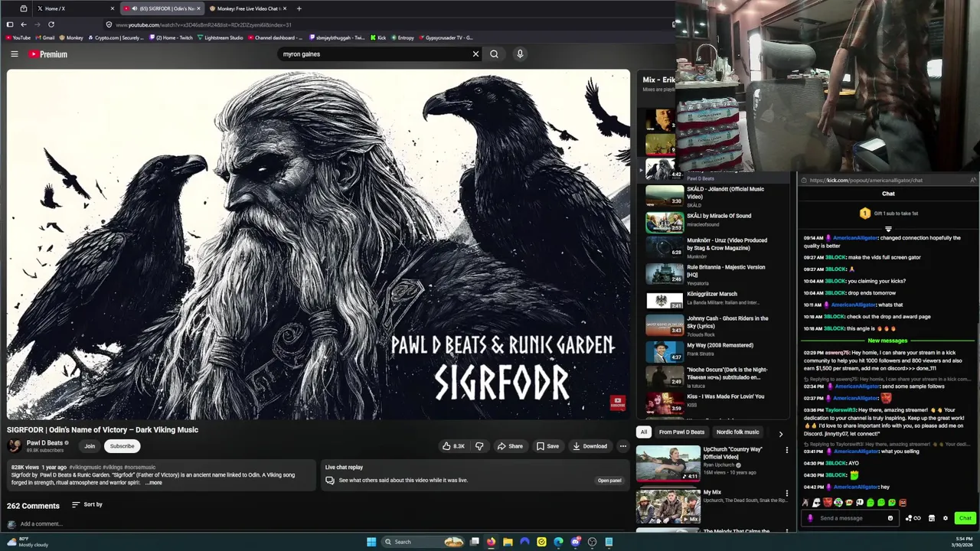The height and width of the screenshot is (551, 980).
Task: Open options for UpChurch Country Way
Action: click(x=786, y=451)
